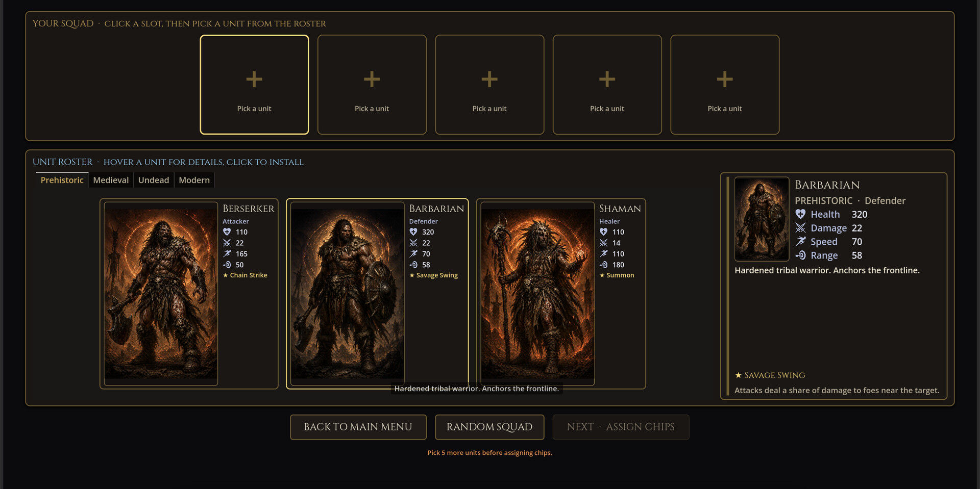The width and height of the screenshot is (980, 489).
Task: Select the fifth empty squad slot
Action: (x=725, y=85)
